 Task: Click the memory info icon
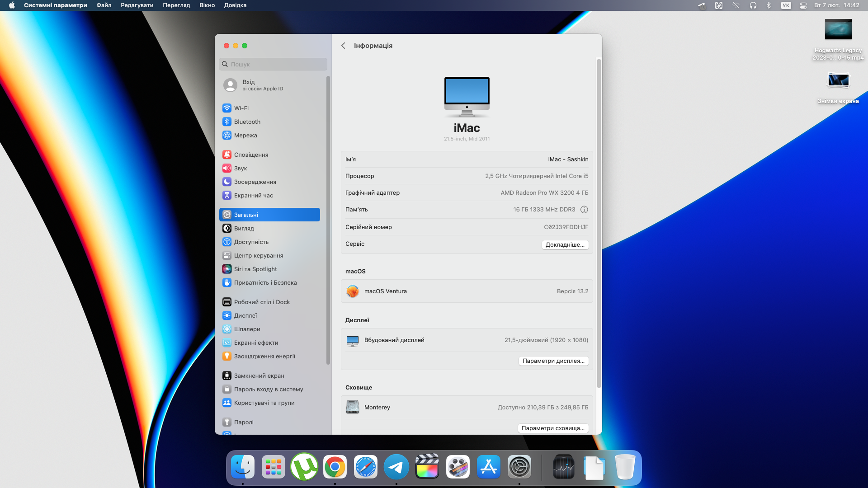584,210
